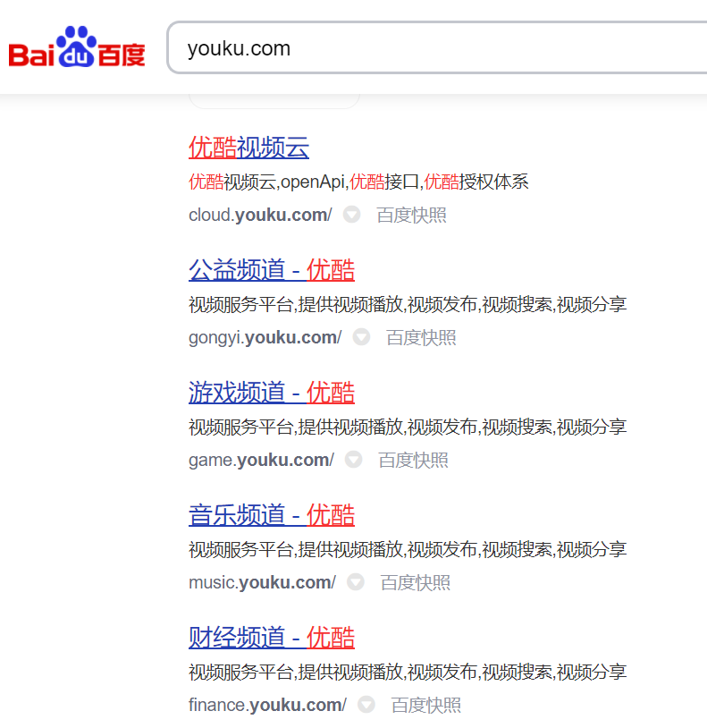Viewport: 707px width, 728px height.
Task: View 百度快照 for cloud.youku.com
Action: (x=411, y=216)
